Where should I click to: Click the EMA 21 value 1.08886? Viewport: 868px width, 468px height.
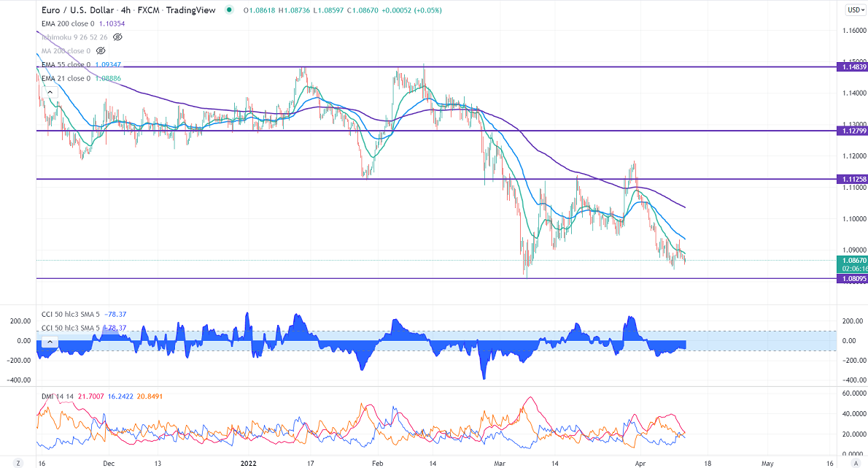click(x=108, y=79)
